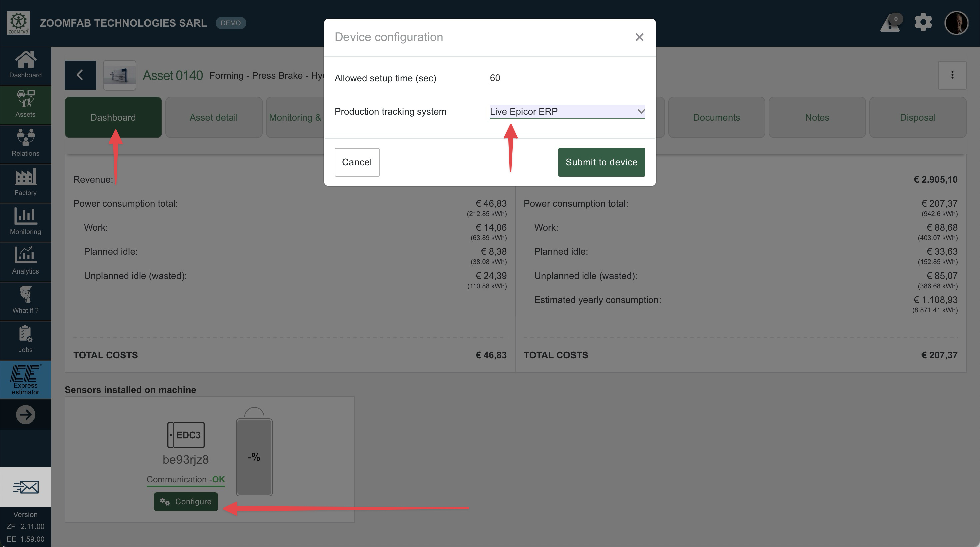Cancel the device configuration dialog
The width and height of the screenshot is (980, 547).
(356, 162)
